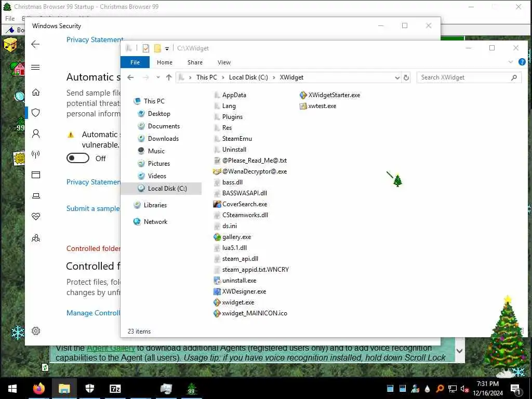This screenshot has width=532, height=399.
Task: Open Virus & threat protection shield icon
Action: tap(36, 113)
